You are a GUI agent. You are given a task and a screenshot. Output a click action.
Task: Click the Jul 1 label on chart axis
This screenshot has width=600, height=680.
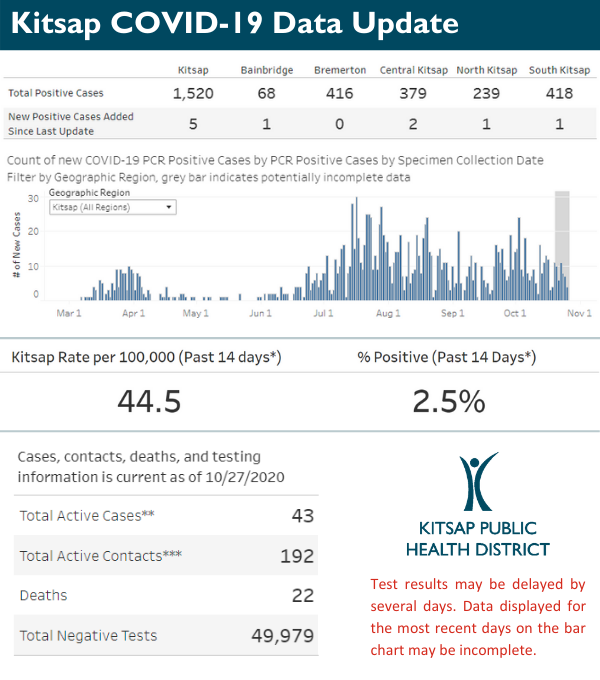323,313
